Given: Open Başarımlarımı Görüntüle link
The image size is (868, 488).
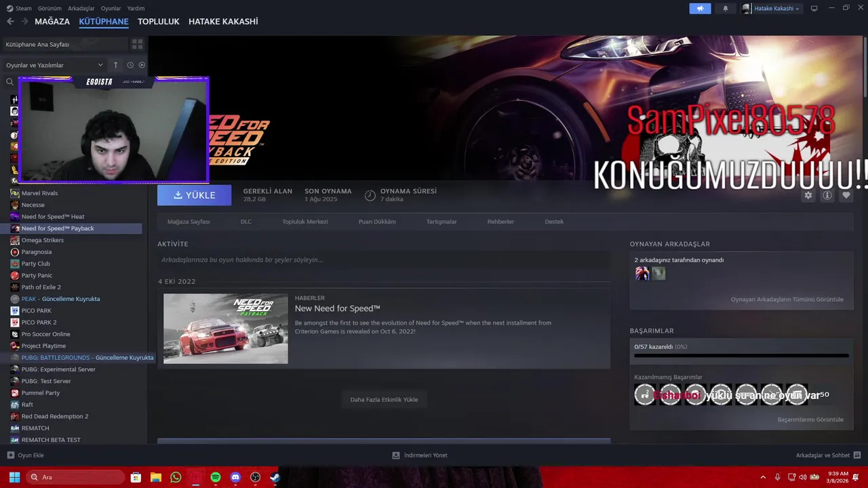Looking at the screenshot, I should point(810,420).
